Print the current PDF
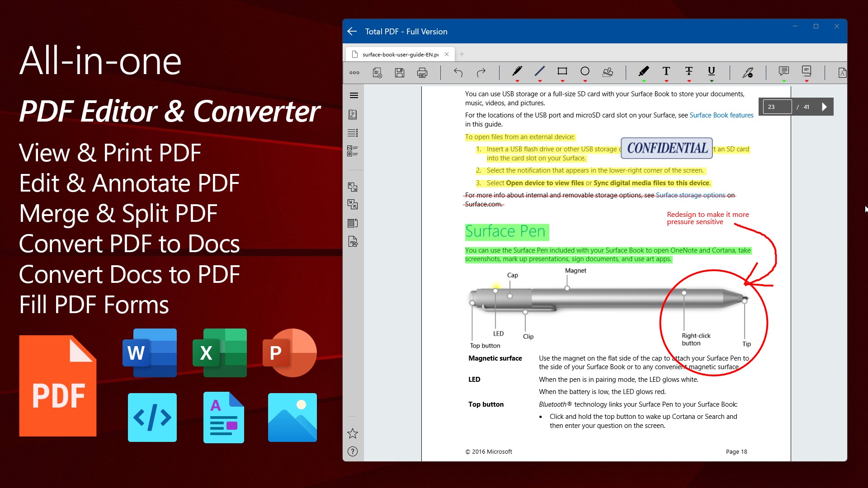868x488 pixels. click(x=422, y=72)
